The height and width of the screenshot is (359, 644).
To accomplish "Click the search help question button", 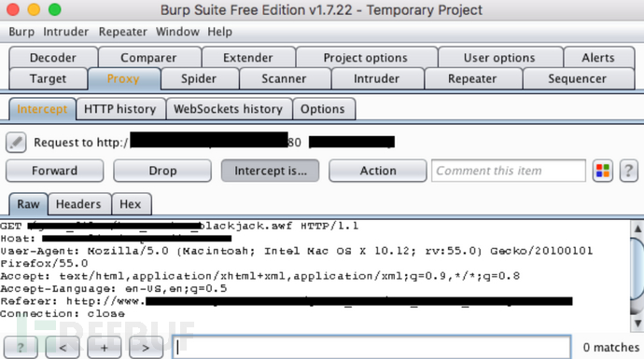I will 21,348.
